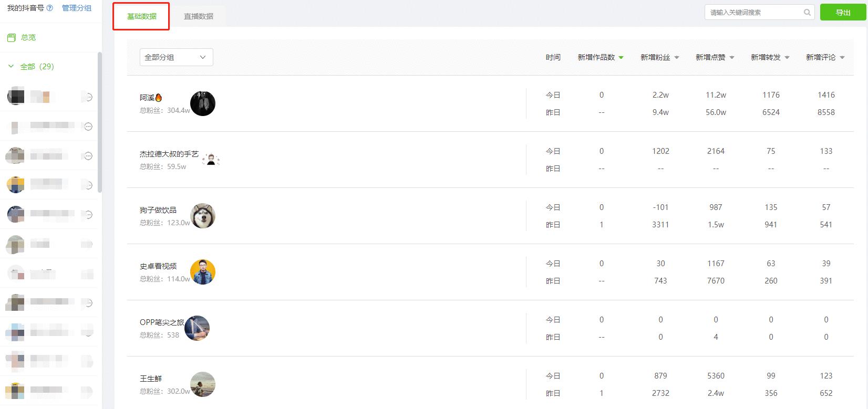Click the help question mark beside 我的抖音号

[x=50, y=8]
